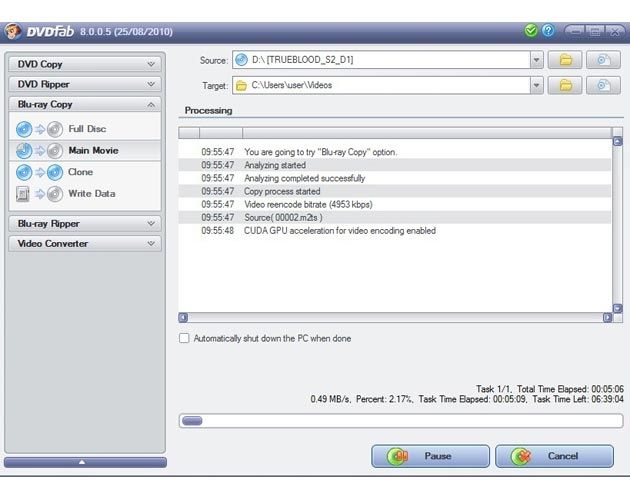Click the Main Movie source disc icon

tap(24, 151)
